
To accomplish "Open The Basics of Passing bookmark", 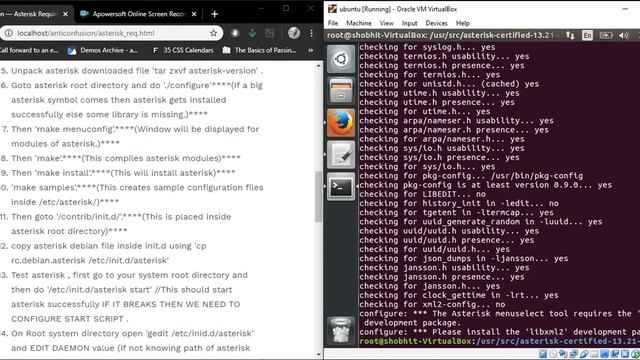I will [x=260, y=50].
